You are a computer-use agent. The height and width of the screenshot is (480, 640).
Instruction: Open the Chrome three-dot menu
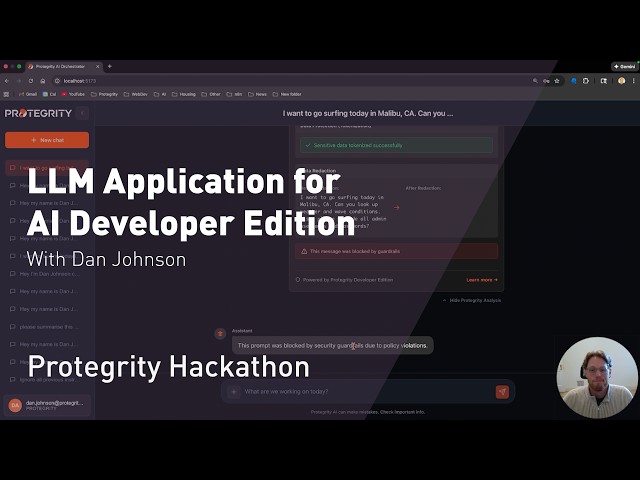click(x=633, y=81)
